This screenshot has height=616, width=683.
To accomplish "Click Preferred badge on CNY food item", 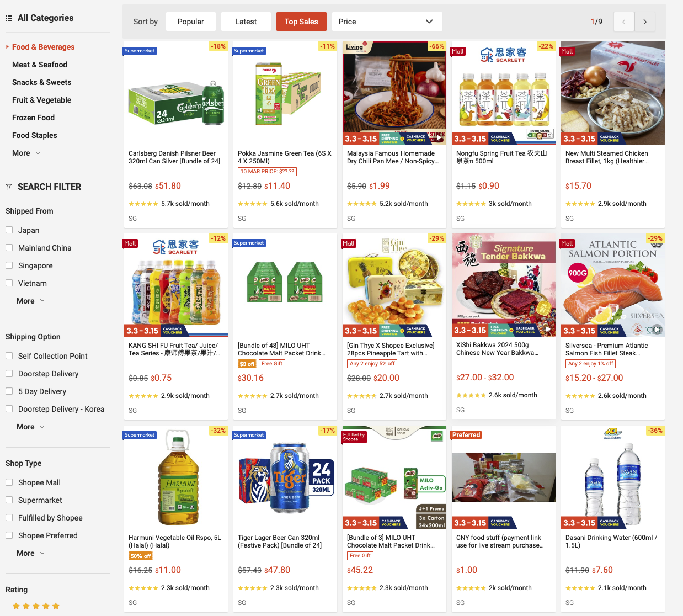I will 466,435.
